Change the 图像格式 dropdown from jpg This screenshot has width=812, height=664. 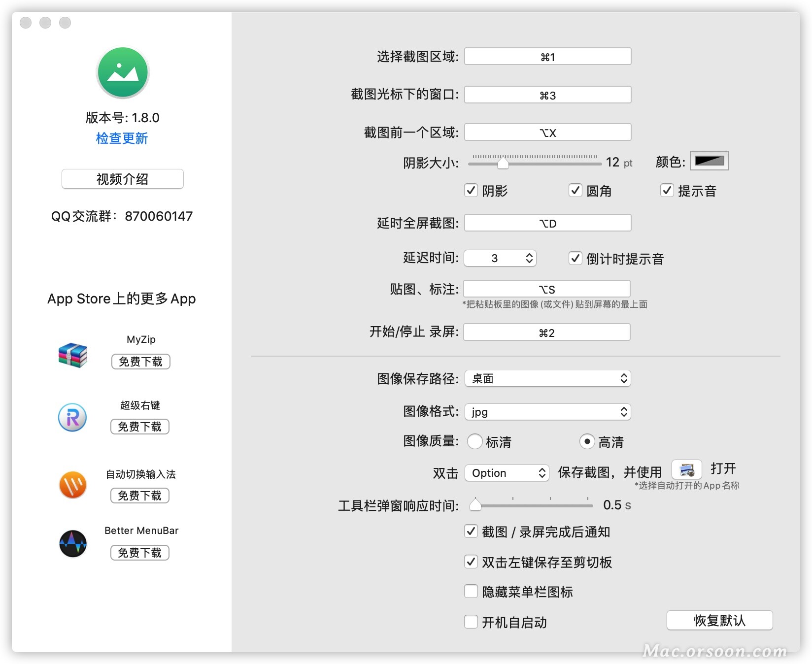tap(547, 412)
